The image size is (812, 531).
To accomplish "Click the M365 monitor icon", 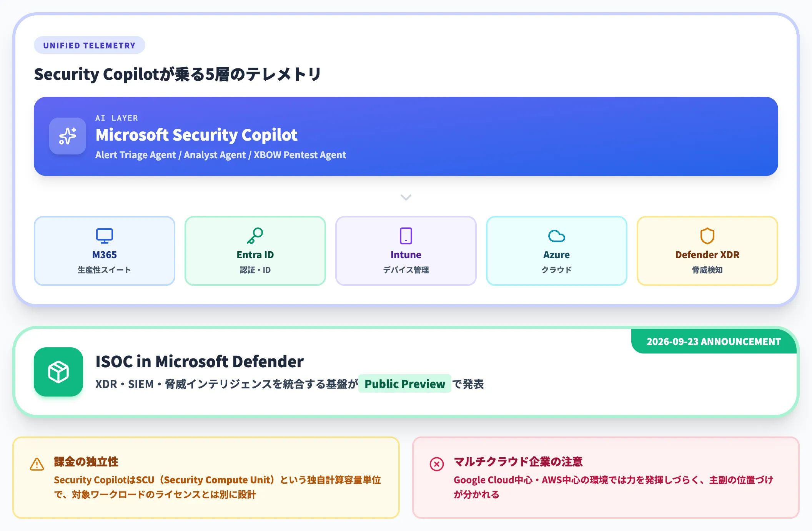I will click(105, 236).
